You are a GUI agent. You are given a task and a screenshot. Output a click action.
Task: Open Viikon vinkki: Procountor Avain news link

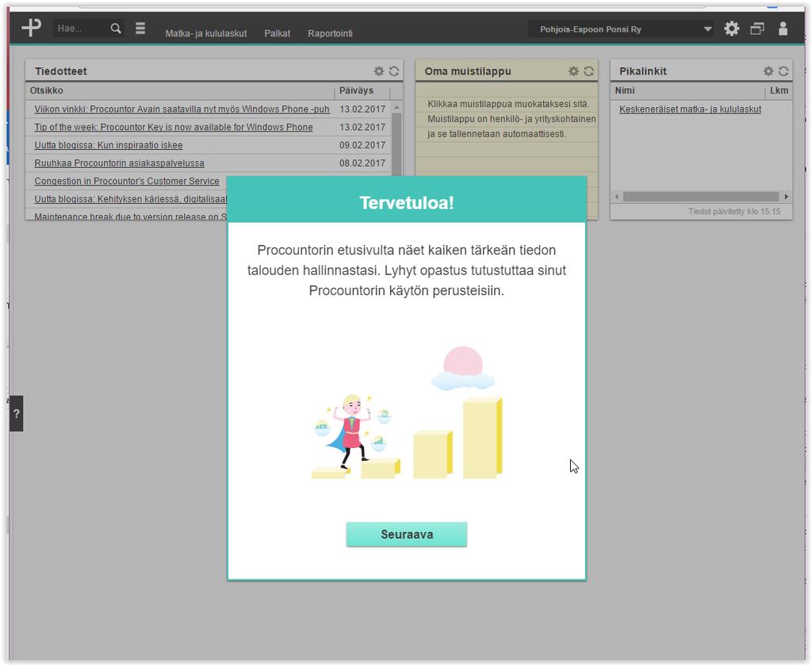tap(182, 109)
